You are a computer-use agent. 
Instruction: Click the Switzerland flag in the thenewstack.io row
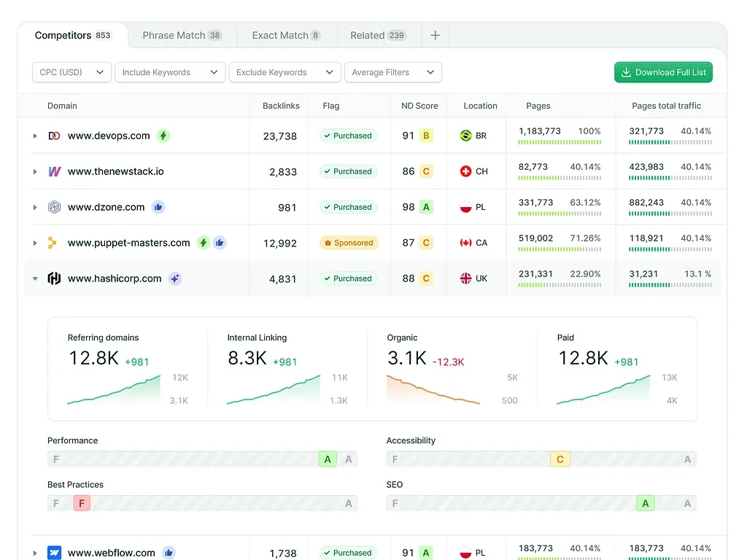[x=466, y=171]
